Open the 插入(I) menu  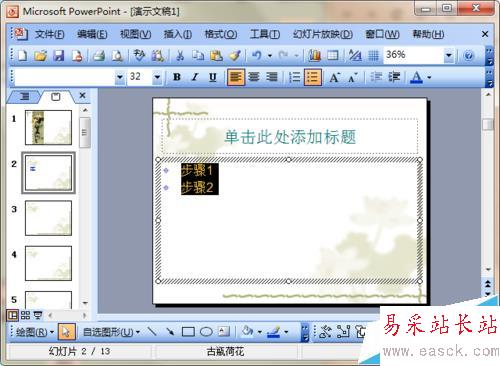point(178,34)
